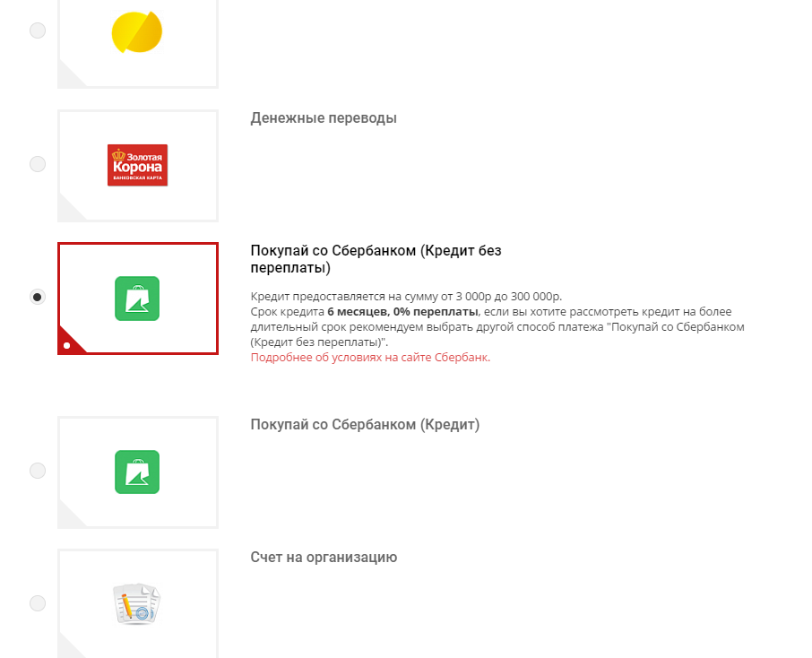Select the Счет на организацию radio button
Image resolution: width=812 pixels, height=658 pixels.
[x=38, y=603]
